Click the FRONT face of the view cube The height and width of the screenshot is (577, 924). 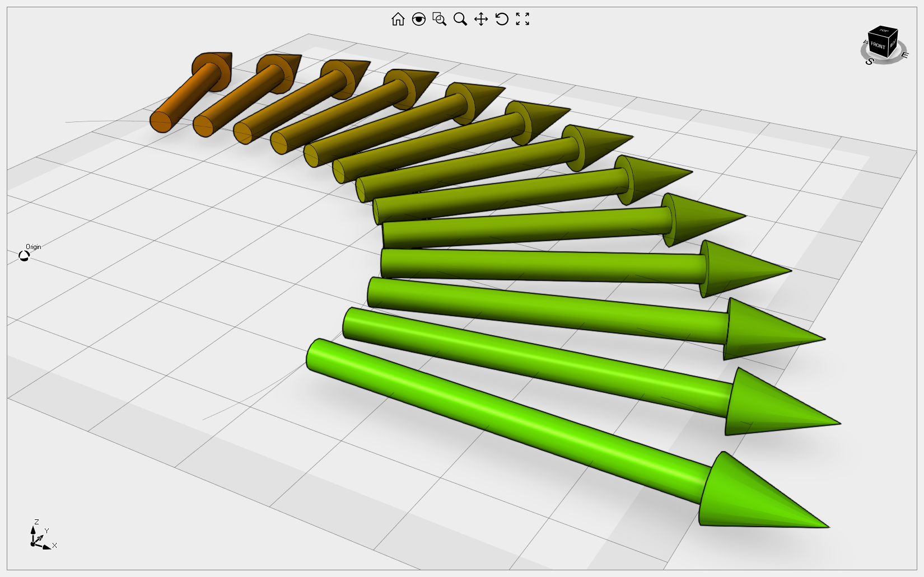[x=878, y=45]
